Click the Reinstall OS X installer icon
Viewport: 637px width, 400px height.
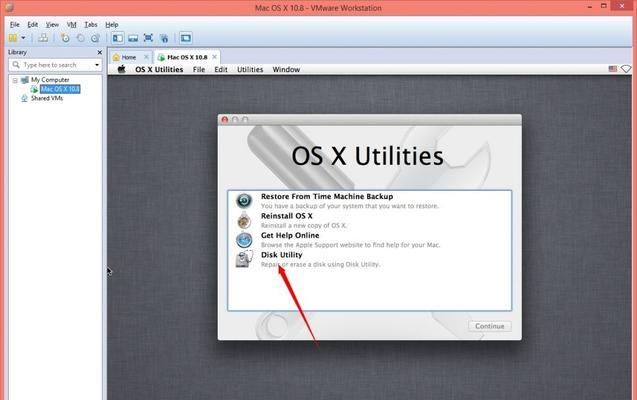click(x=244, y=220)
